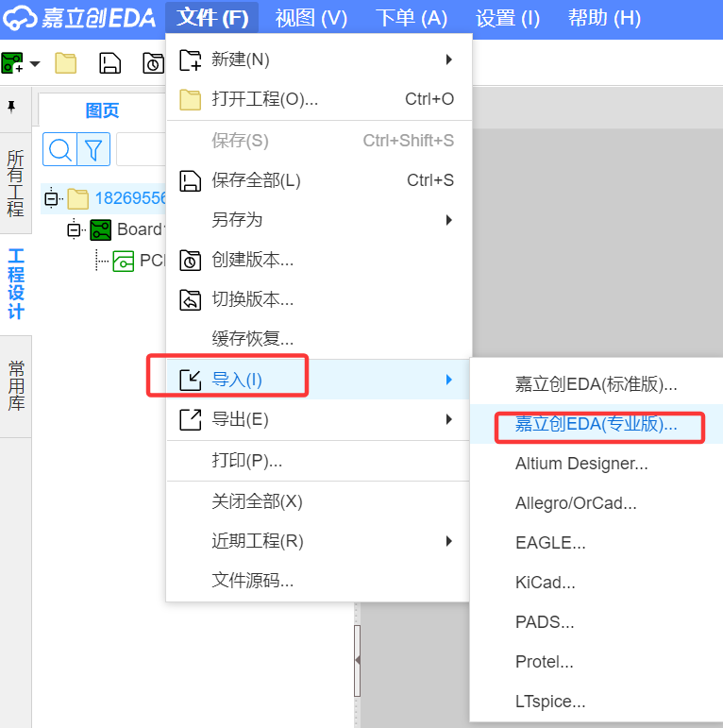Select PADS... import option
Screen dimensions: 723x728
[597, 622]
